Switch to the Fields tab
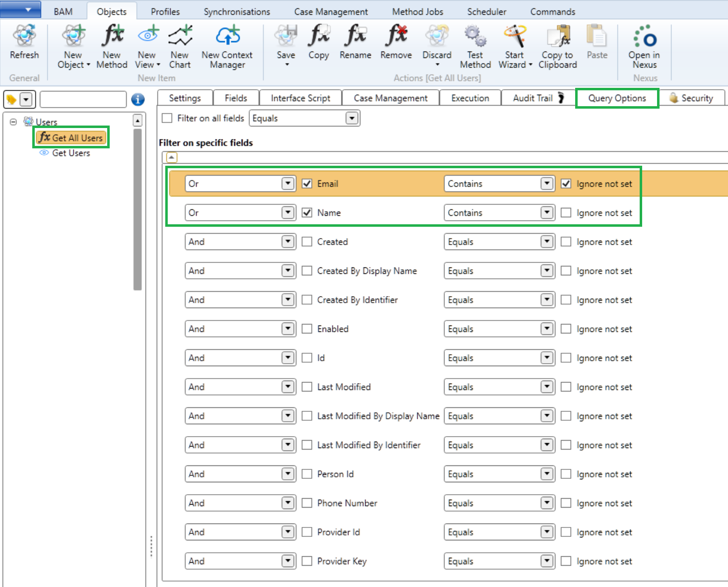Screen dimensions: 728x587 (x=236, y=98)
